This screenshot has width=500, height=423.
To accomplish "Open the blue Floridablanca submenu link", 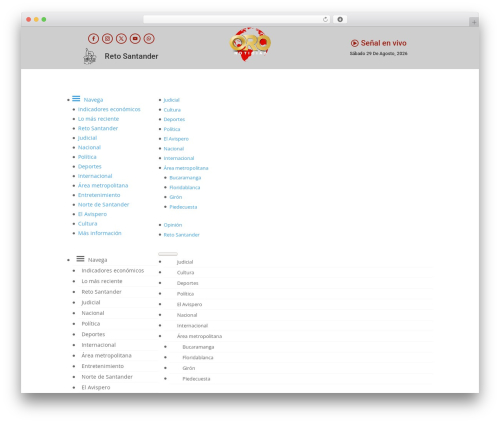I will 185,187.
